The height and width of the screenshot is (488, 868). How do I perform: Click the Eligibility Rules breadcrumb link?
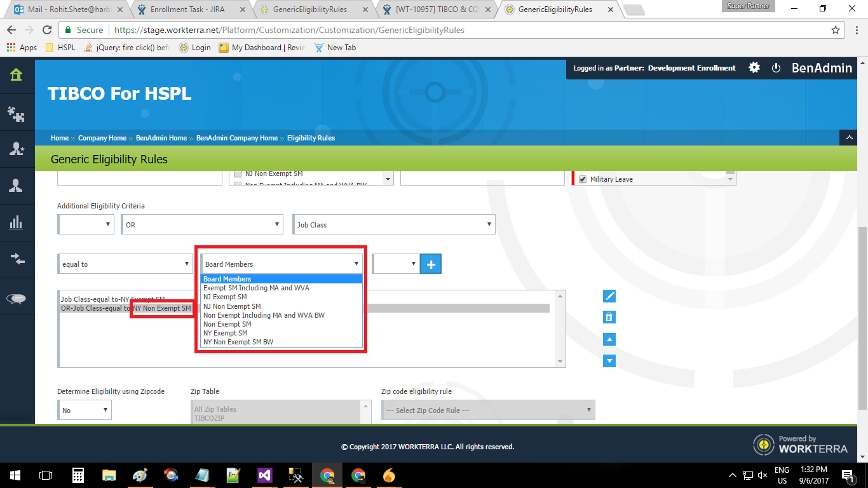[311, 138]
